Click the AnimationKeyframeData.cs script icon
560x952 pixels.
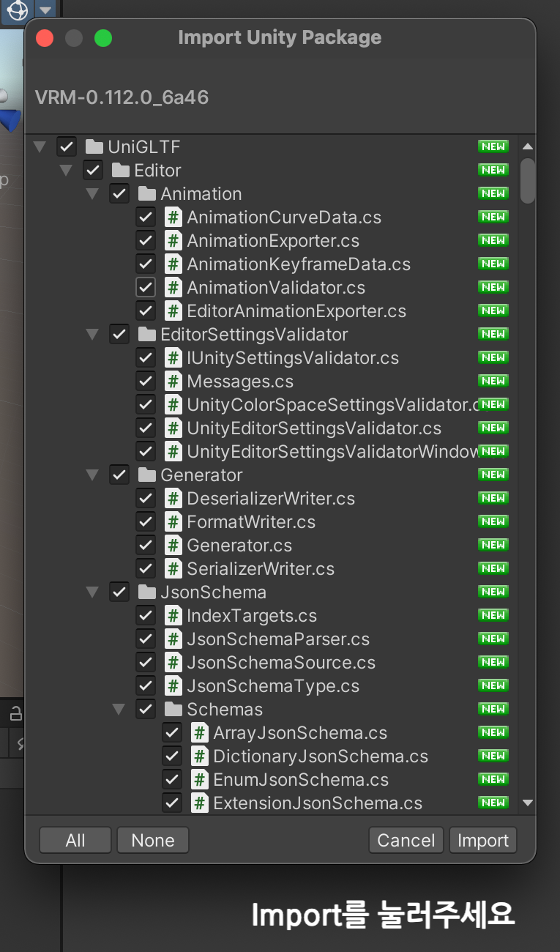pyautogui.click(x=173, y=264)
